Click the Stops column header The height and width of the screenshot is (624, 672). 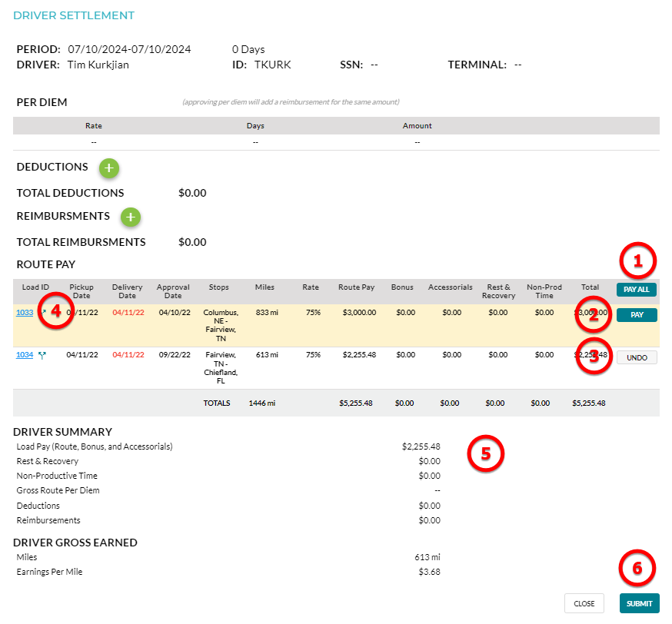click(x=219, y=287)
